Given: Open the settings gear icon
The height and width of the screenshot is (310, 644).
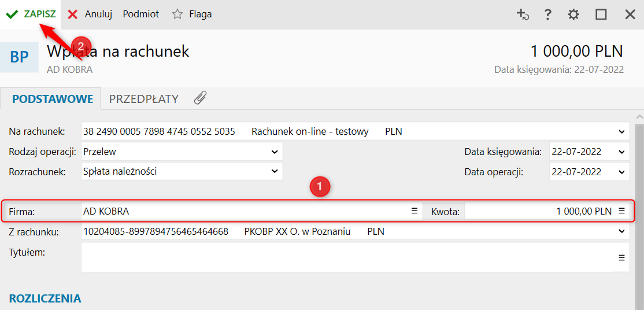Looking at the screenshot, I should click(573, 14).
